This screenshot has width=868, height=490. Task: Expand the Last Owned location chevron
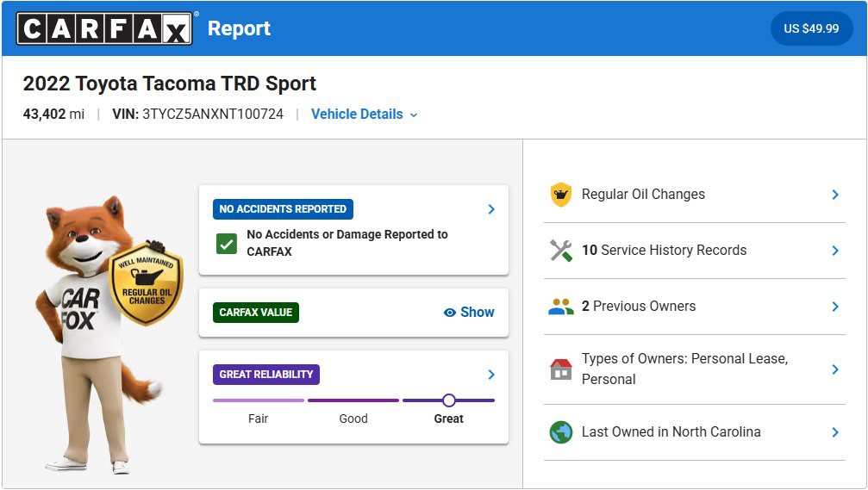point(835,432)
